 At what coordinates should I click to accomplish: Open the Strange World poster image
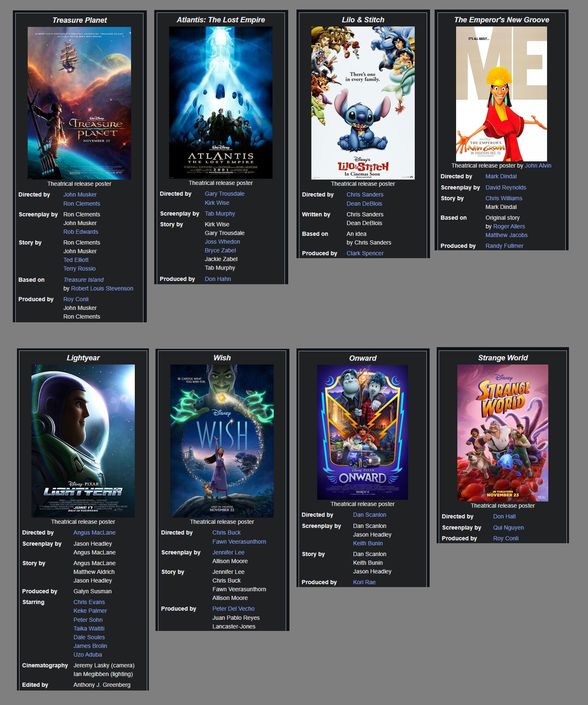pos(503,433)
